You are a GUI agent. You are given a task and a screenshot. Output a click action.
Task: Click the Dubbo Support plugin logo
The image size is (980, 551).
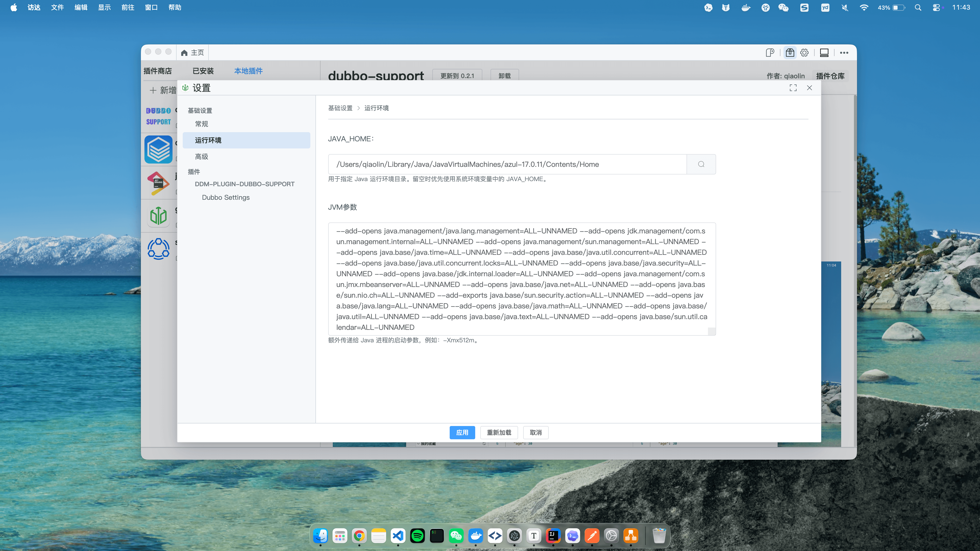click(158, 116)
